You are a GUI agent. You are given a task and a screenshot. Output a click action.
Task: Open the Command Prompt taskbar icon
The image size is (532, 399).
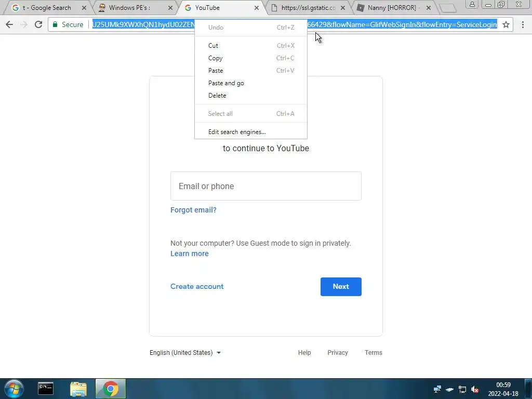coord(46,389)
